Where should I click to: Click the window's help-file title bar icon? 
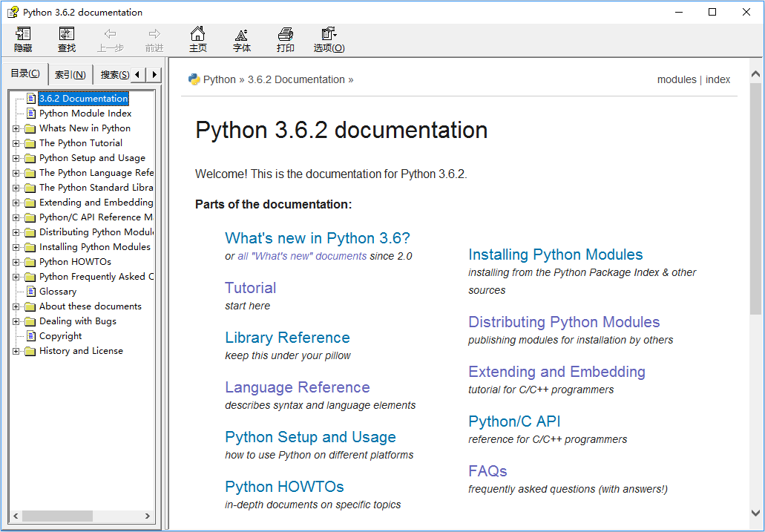13,12
